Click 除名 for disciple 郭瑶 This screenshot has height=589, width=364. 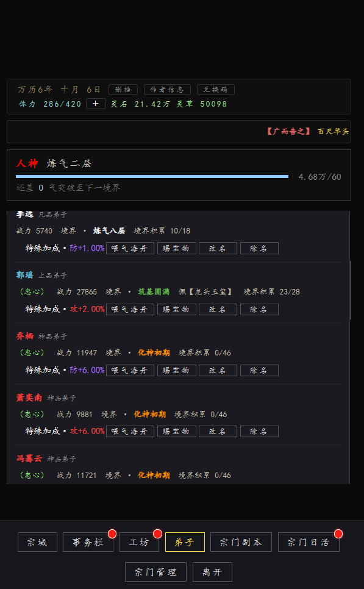coord(259,309)
